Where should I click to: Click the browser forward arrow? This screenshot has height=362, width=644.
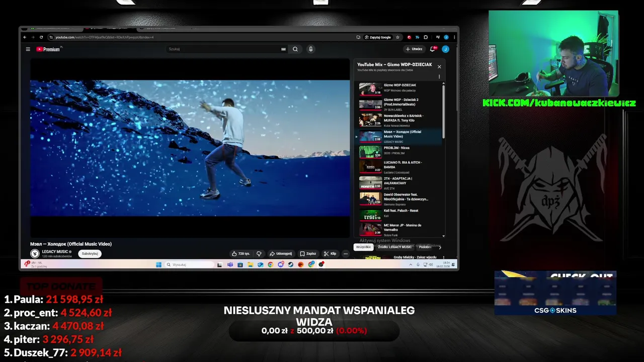coord(33,37)
